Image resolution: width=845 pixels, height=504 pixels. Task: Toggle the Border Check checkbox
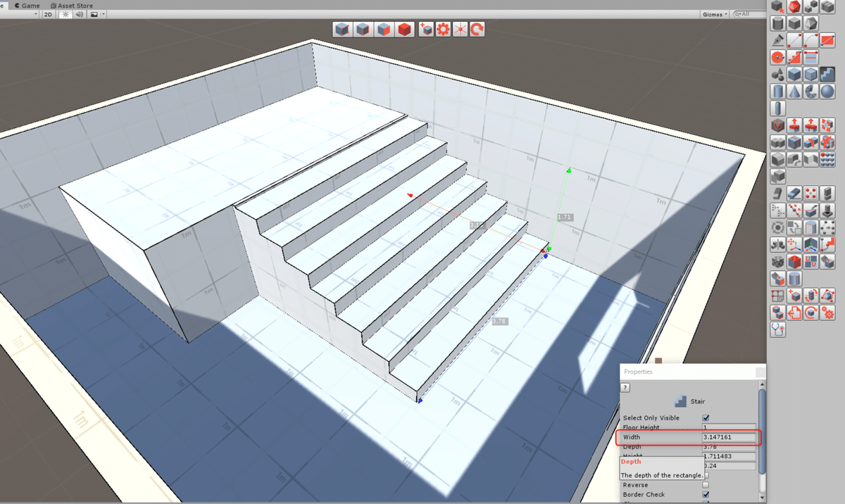click(x=706, y=495)
